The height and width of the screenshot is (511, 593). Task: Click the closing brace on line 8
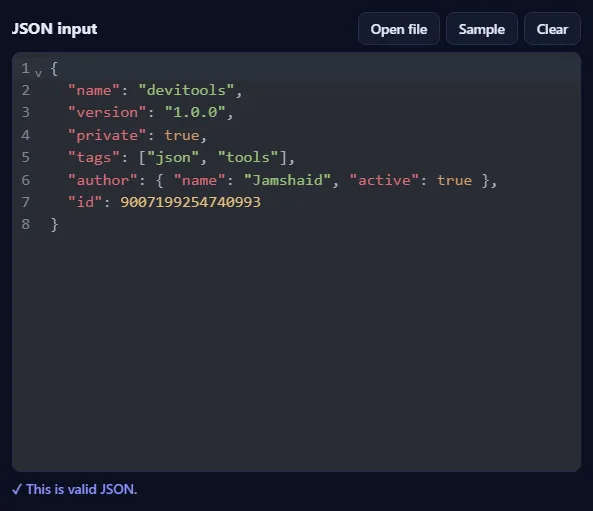tap(54, 224)
